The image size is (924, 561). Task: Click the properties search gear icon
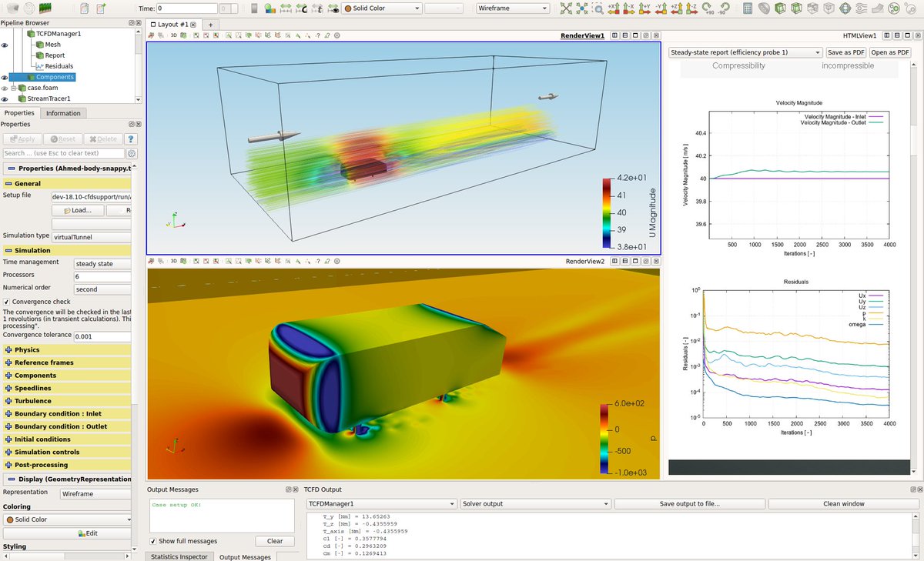pos(132,153)
